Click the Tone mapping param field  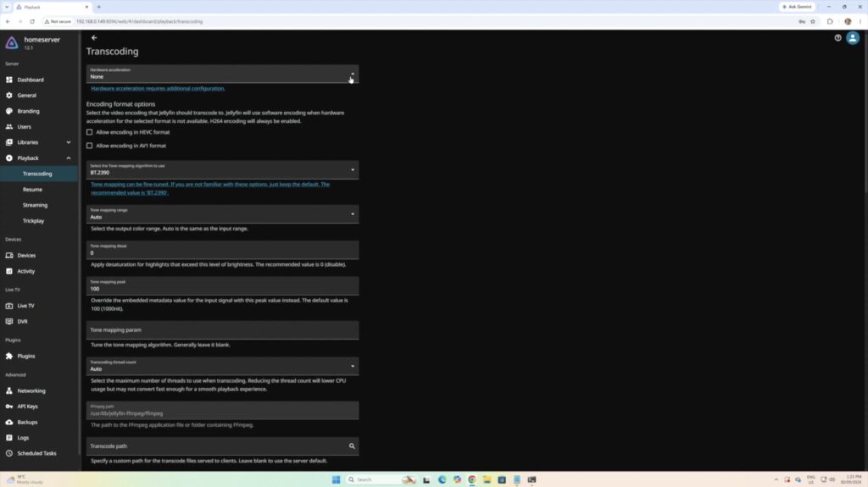click(223, 329)
